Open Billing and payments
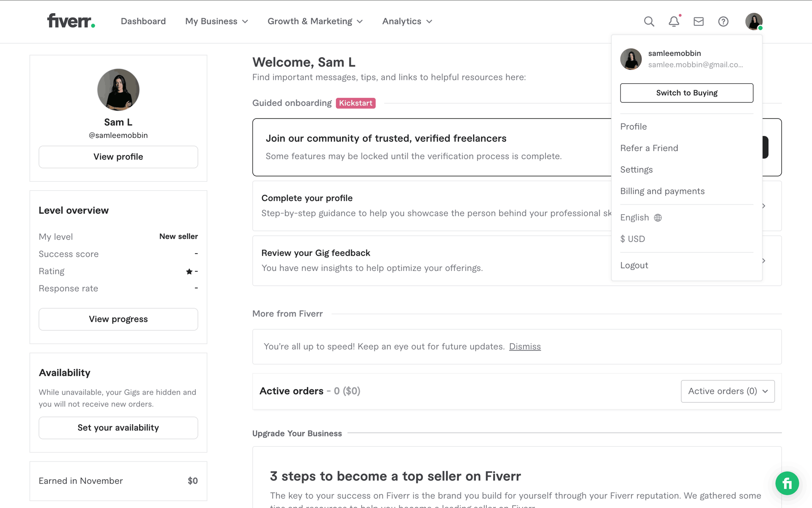This screenshot has height=508, width=812. [x=662, y=191]
